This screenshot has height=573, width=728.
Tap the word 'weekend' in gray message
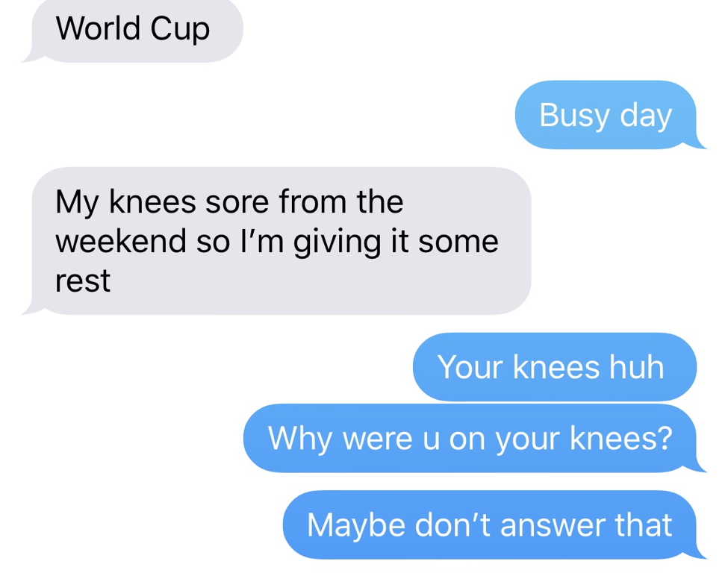point(121,241)
